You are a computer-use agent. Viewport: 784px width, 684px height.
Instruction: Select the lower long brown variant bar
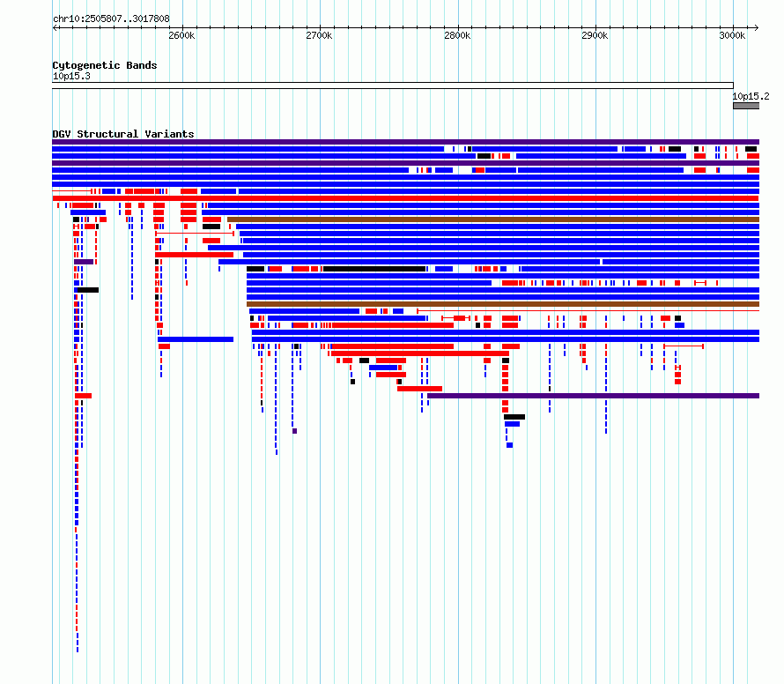[x=503, y=304]
